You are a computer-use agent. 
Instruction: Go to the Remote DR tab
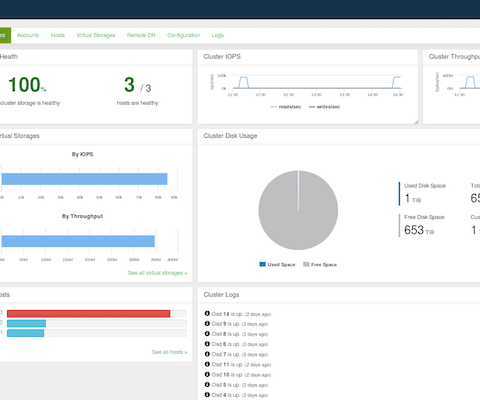[141, 35]
